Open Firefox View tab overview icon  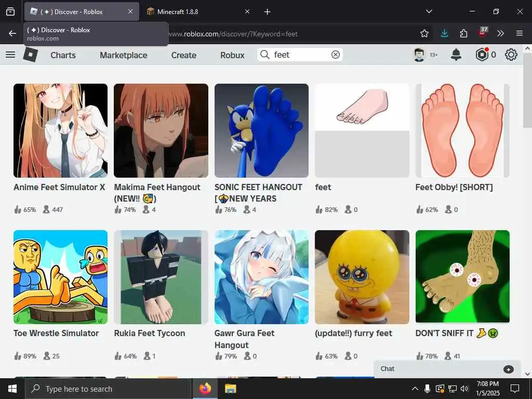point(10,12)
